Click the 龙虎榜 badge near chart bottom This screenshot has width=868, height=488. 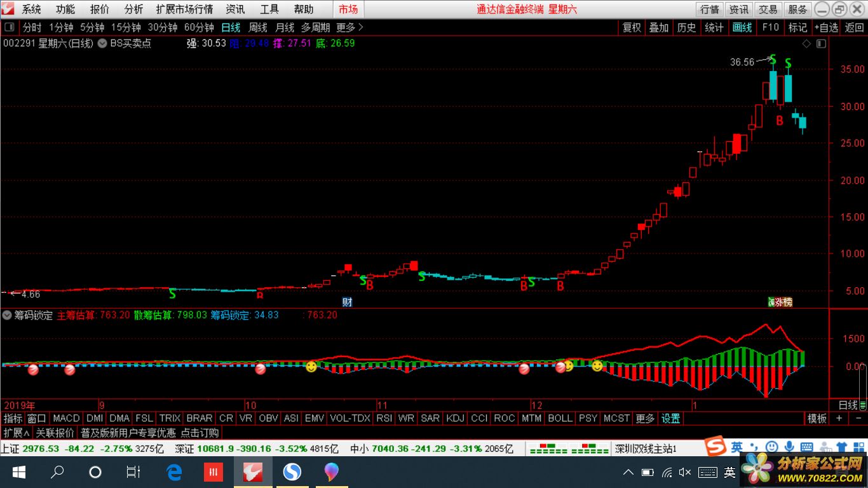[x=780, y=302]
